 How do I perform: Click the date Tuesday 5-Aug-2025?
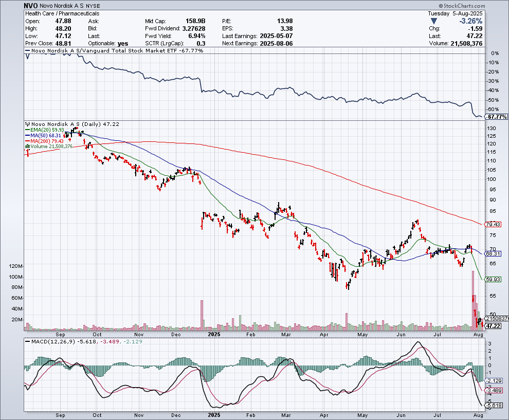click(455, 13)
